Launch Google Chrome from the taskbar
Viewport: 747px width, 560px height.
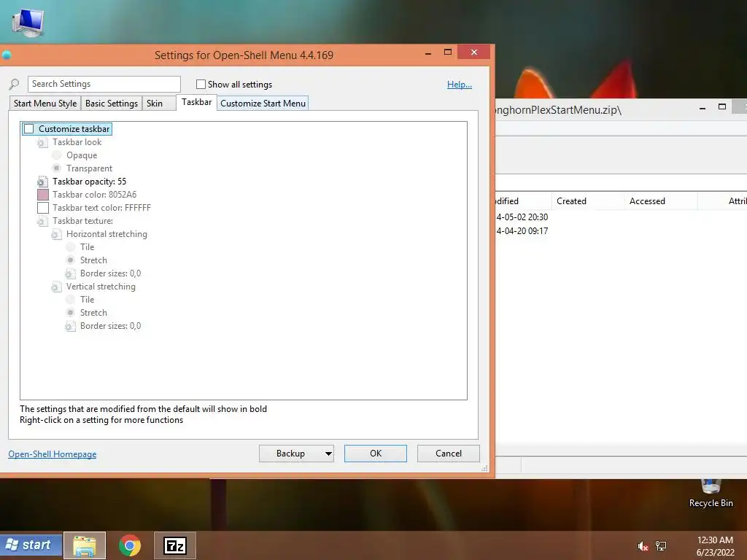click(130, 545)
